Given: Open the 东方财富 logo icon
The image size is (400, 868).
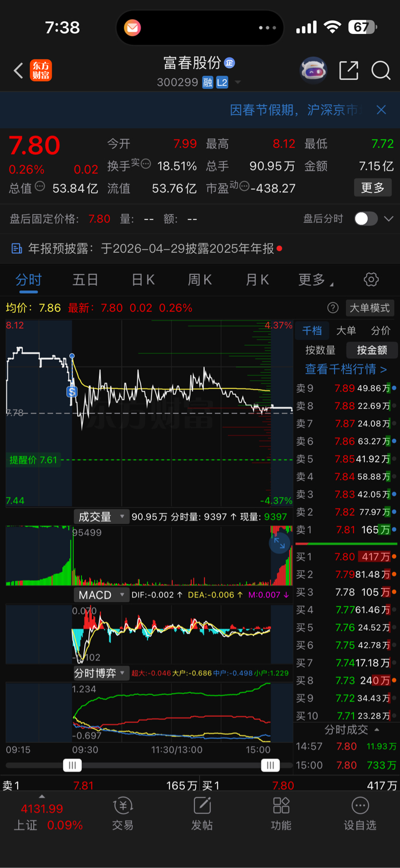Looking at the screenshot, I should (x=41, y=70).
